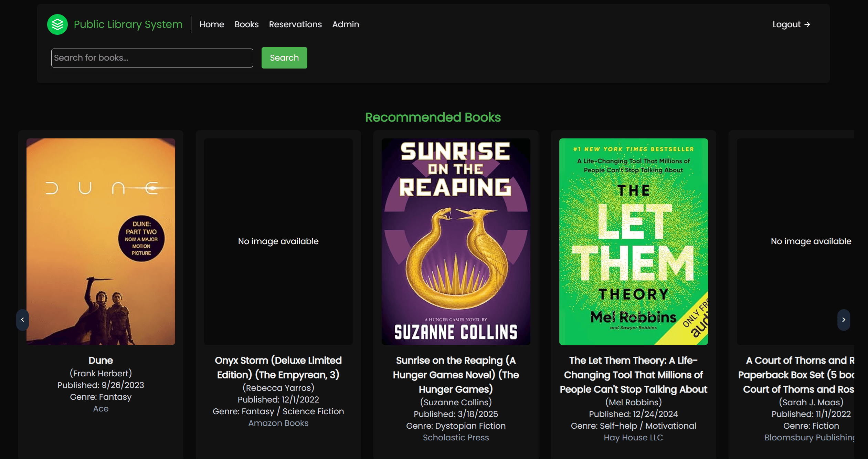Click Onyx Storm's No image available placeholder
868x459 pixels.
click(278, 242)
